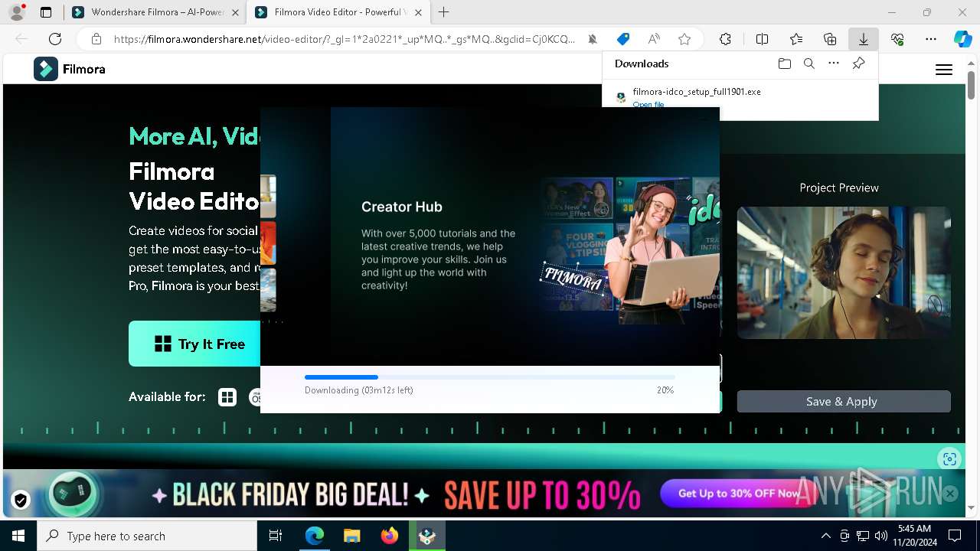The height and width of the screenshot is (551, 980).
Task: Open Browser essentials heart icon
Action: point(897,39)
